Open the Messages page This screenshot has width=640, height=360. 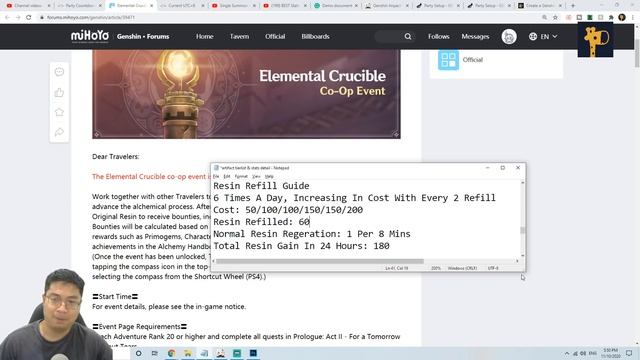(475, 36)
